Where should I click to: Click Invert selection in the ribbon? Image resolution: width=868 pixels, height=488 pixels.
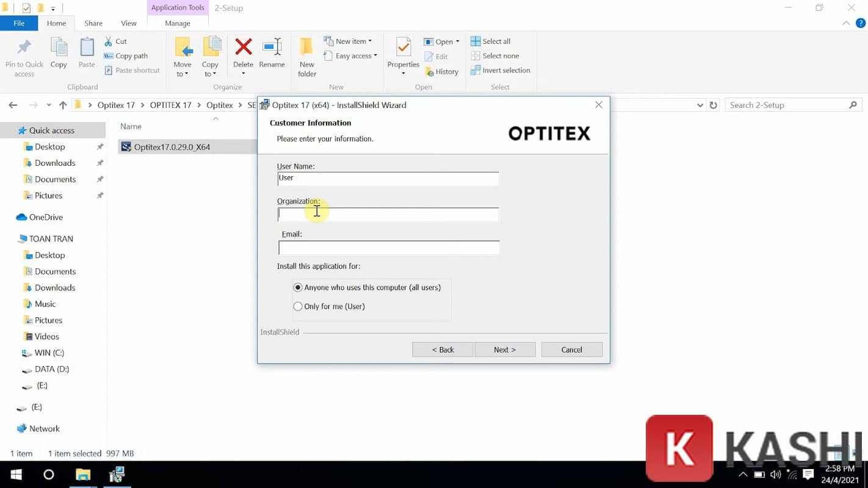[x=501, y=70]
